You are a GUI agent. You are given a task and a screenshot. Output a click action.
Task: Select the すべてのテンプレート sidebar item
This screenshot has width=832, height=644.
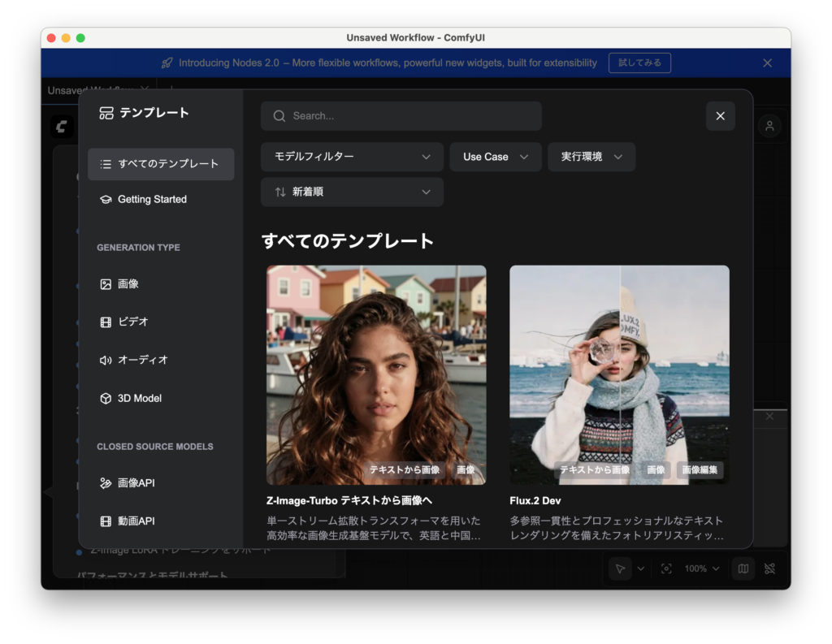[161, 164]
